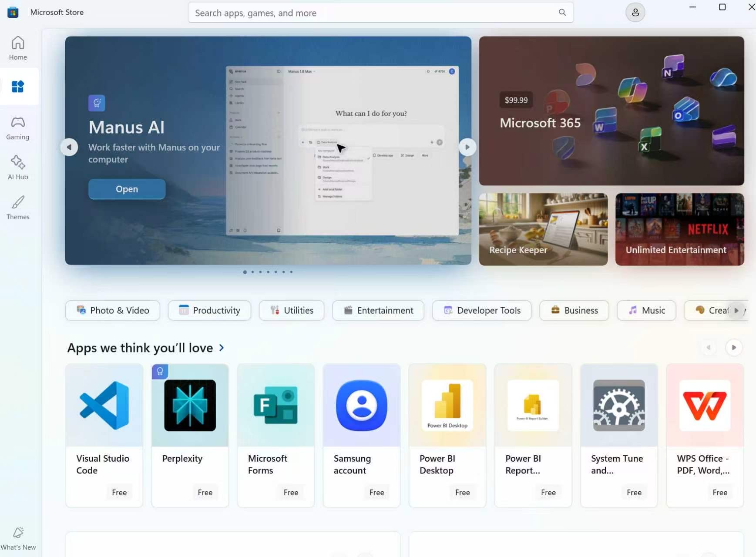Open the System Tune app icon
This screenshot has height=557, width=756.
coord(619,405)
